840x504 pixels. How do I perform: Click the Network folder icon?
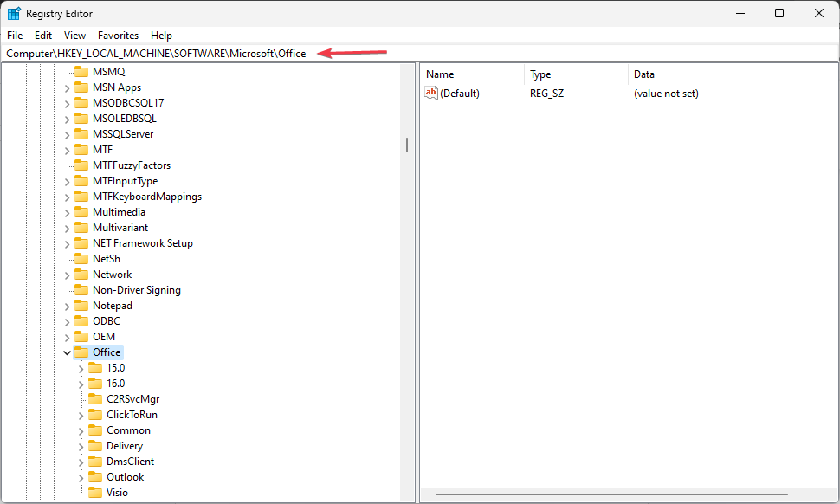click(81, 275)
